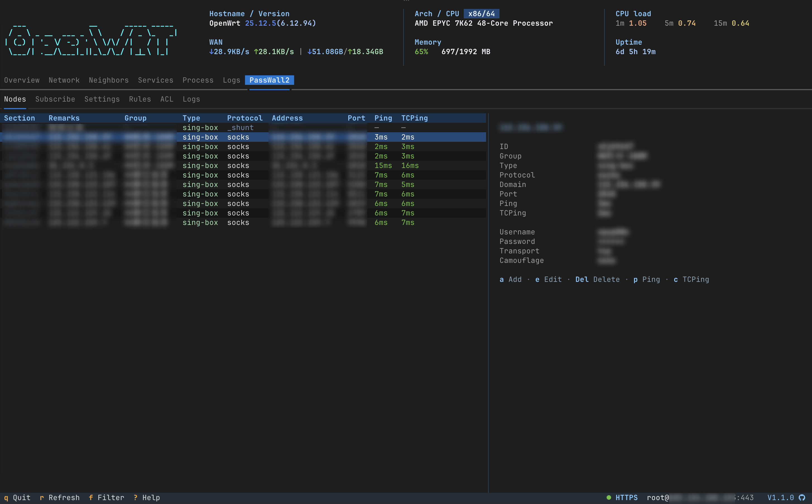This screenshot has width=812, height=504.
Task: Click the TCPing column header
Action: pos(414,118)
